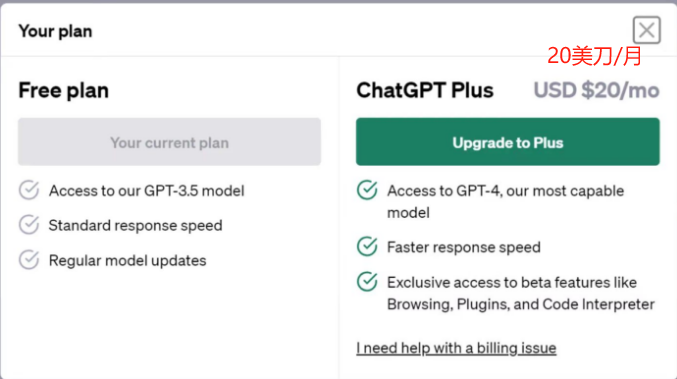Click the Faster response speed checkmark icon
This screenshot has height=379, width=677.
(367, 246)
